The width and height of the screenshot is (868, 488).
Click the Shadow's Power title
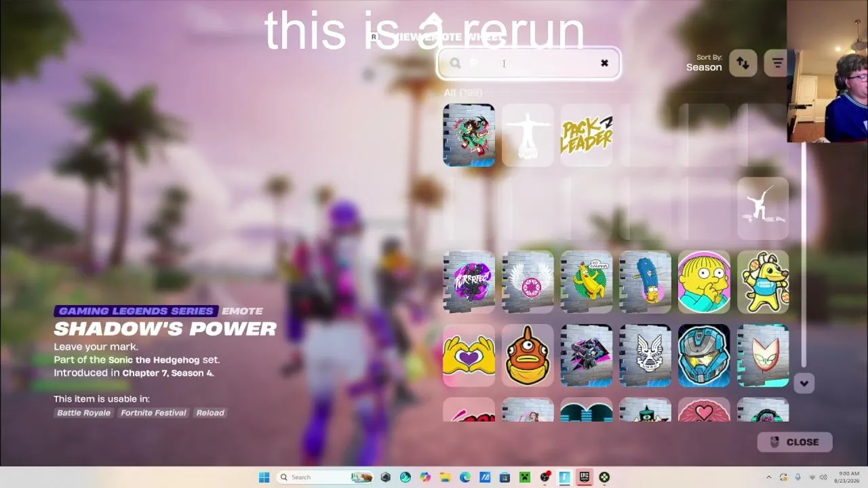pos(165,329)
